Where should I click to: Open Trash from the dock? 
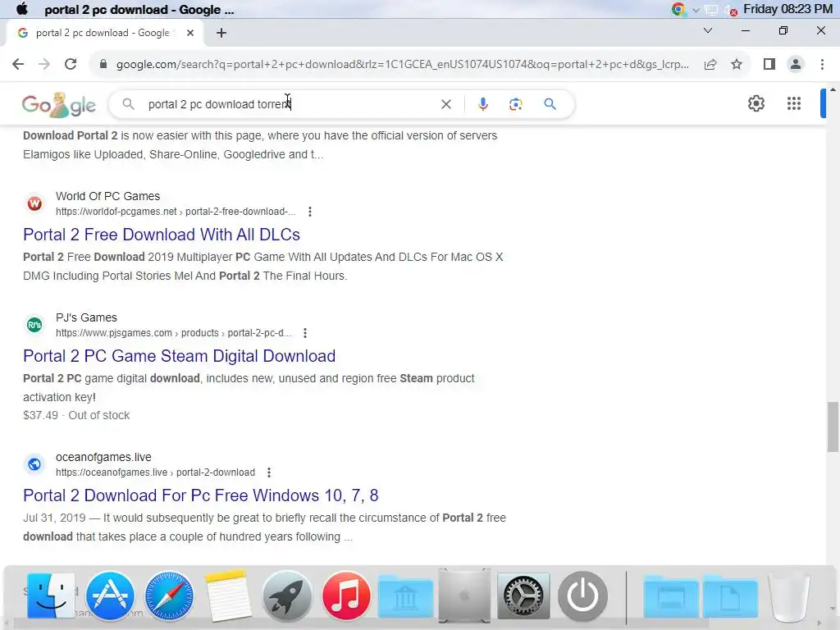[x=789, y=596]
